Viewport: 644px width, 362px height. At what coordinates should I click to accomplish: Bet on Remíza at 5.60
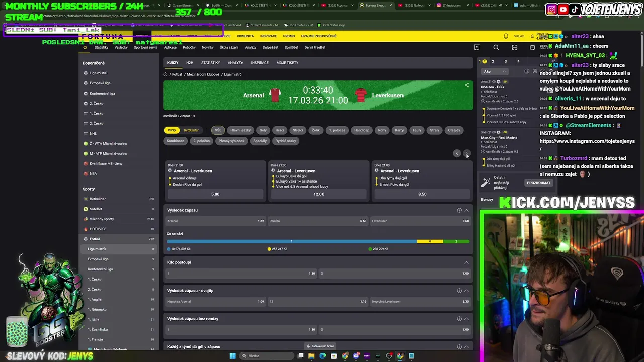[318, 221]
